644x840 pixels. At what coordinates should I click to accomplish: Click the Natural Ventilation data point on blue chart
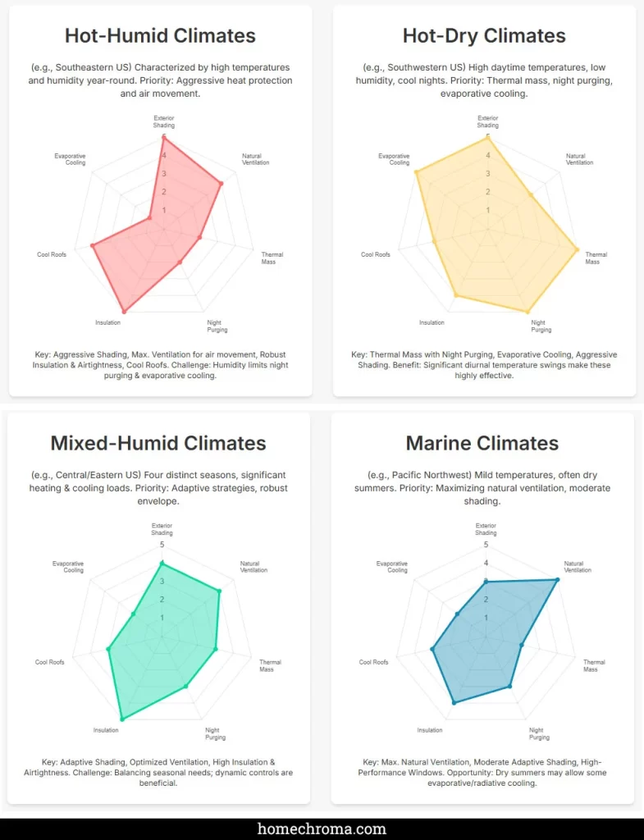tap(557, 580)
